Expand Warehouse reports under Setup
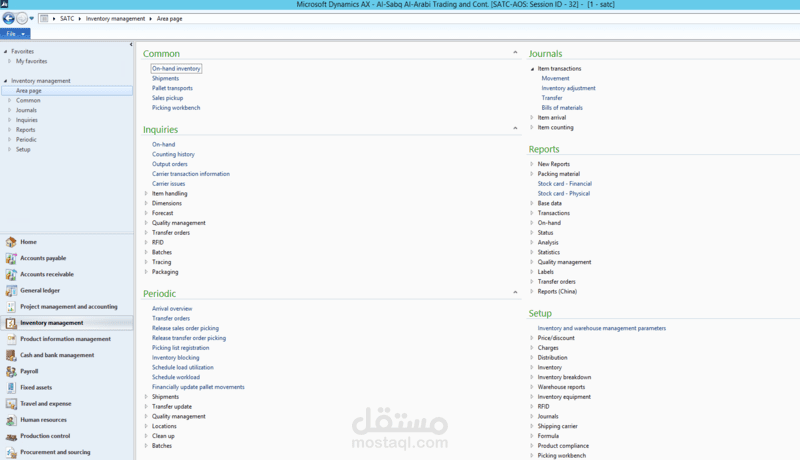The image size is (800, 460). click(532, 387)
